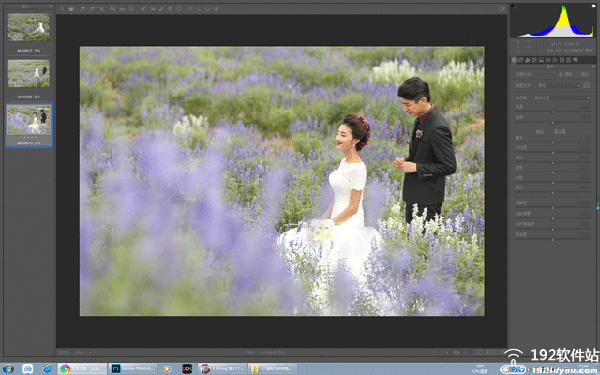Select the Black & White treatment radio button
Viewport: 600px width, 375px height.
click(578, 75)
